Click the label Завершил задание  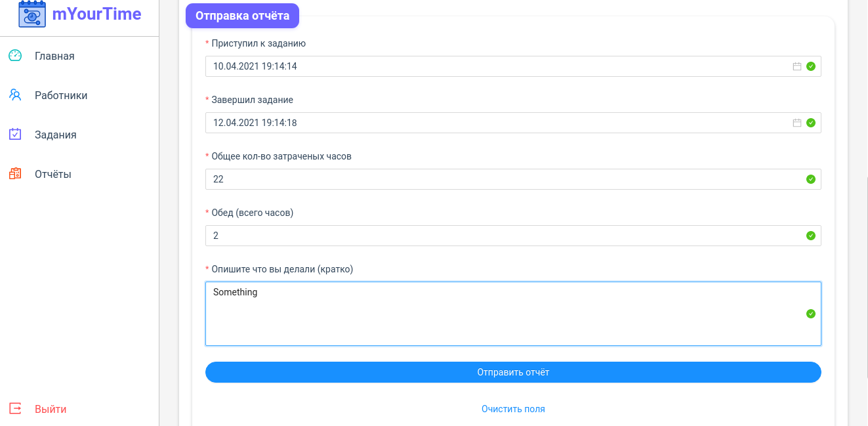point(252,100)
